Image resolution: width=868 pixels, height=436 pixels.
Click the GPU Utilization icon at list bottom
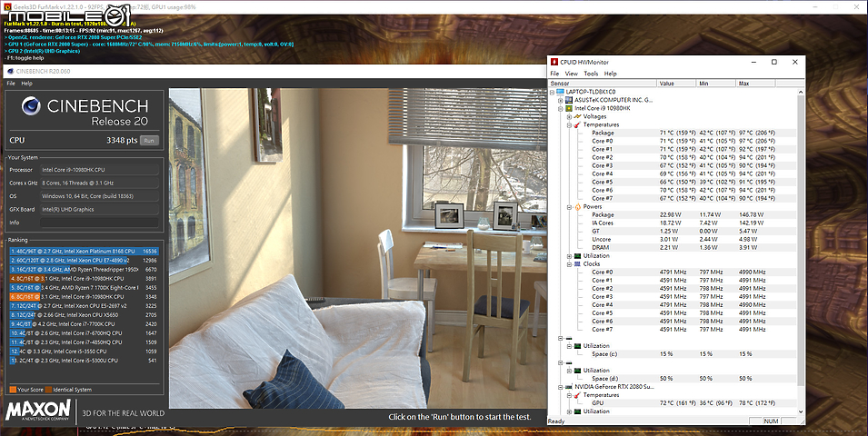[577, 411]
